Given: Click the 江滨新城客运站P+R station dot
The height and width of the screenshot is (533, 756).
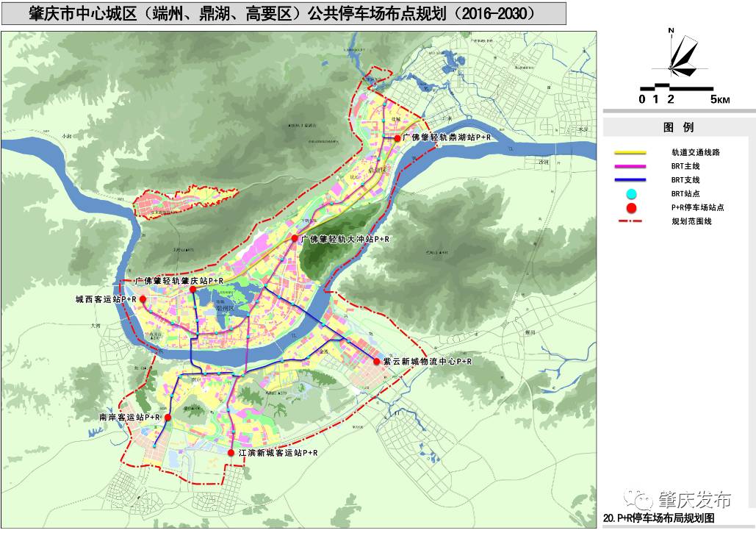Looking at the screenshot, I should [x=231, y=452].
